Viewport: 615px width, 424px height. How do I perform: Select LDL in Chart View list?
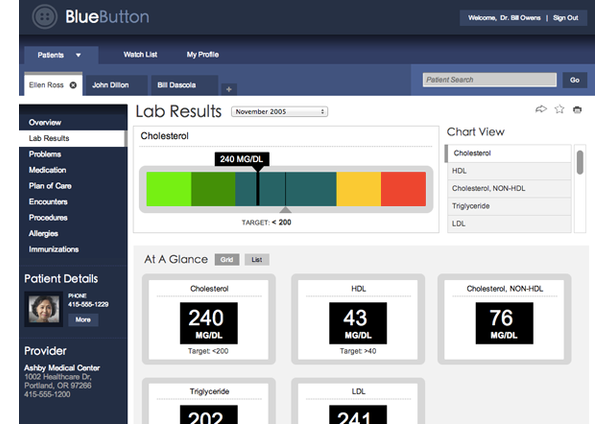pyautogui.click(x=509, y=224)
